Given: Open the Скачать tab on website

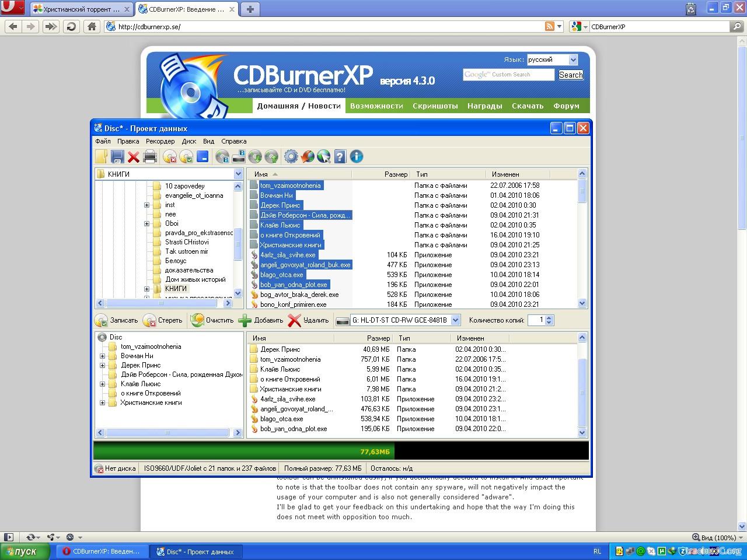Looking at the screenshot, I should click(x=527, y=106).
